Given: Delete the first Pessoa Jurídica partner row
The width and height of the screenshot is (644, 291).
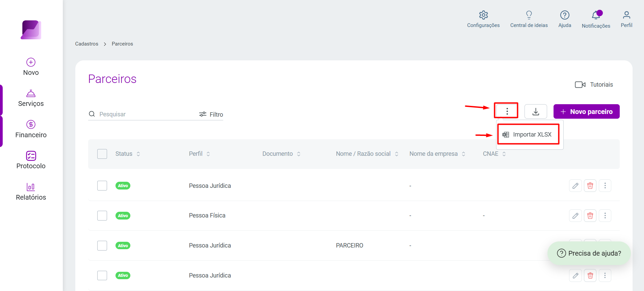Looking at the screenshot, I should coord(590,186).
